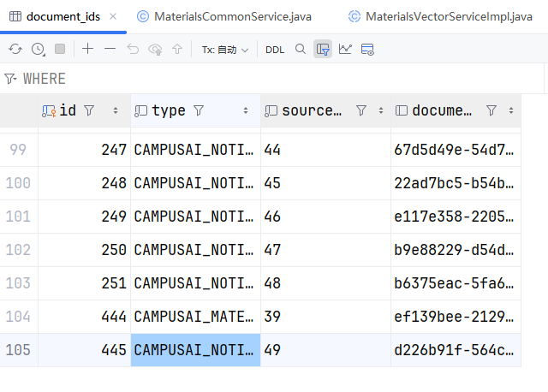
Task: Add a new row with plus icon
Action: click(87, 49)
